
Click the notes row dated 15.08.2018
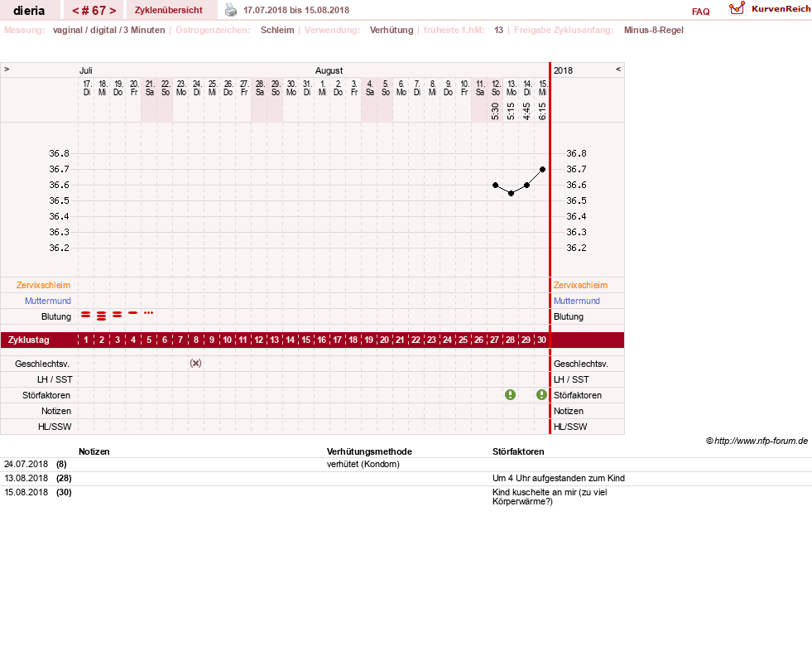pos(406,497)
